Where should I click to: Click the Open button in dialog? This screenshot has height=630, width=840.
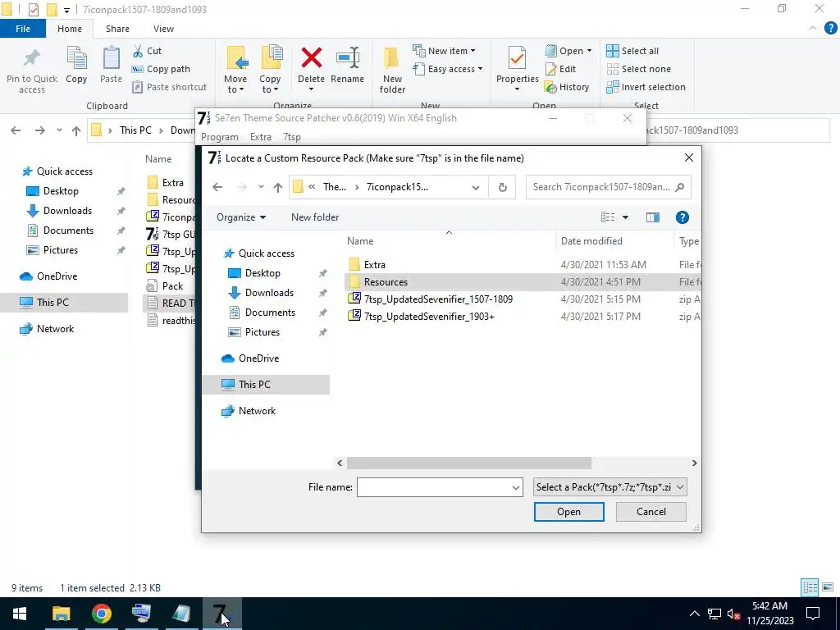[x=569, y=512]
